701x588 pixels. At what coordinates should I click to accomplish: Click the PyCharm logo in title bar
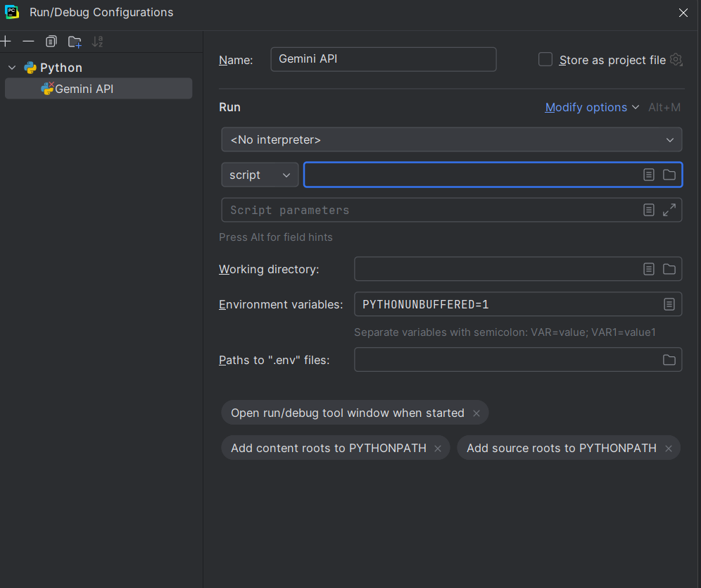[x=12, y=12]
